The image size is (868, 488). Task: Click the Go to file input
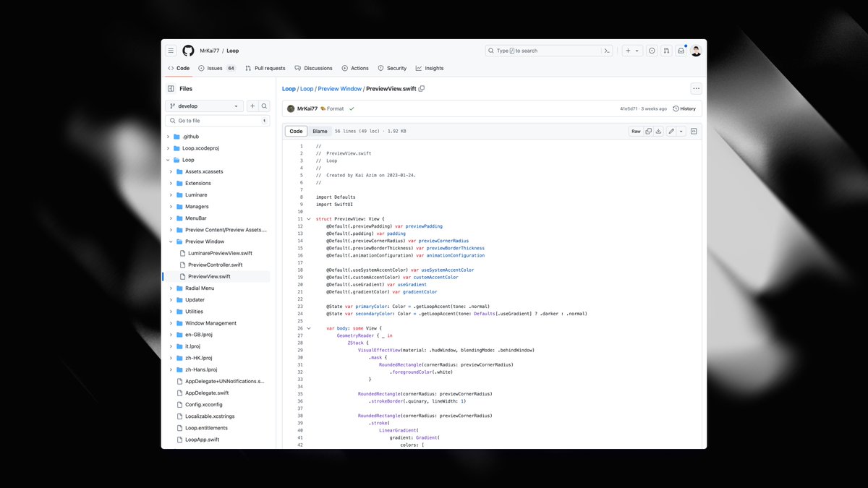218,121
